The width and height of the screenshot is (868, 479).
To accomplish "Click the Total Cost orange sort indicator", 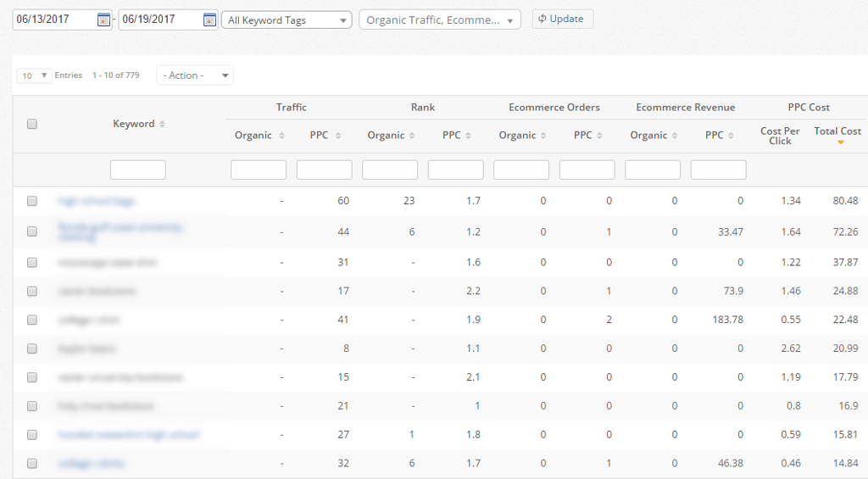I will [840, 143].
